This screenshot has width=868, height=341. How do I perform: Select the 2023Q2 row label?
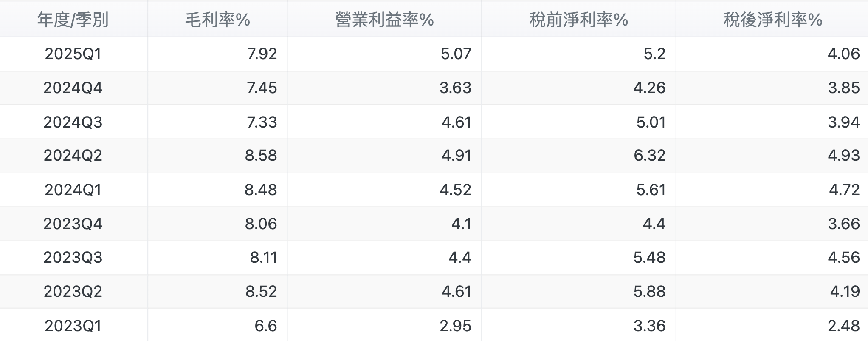[x=73, y=291]
